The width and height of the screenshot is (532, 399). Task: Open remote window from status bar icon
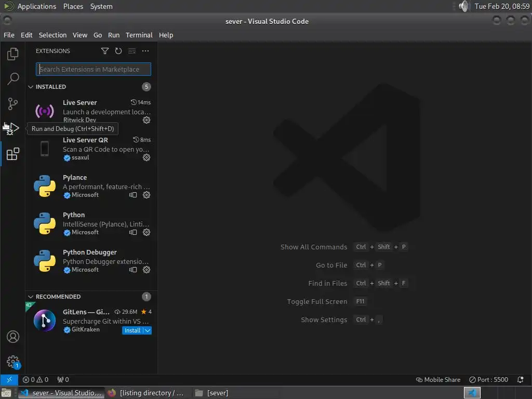click(9, 380)
